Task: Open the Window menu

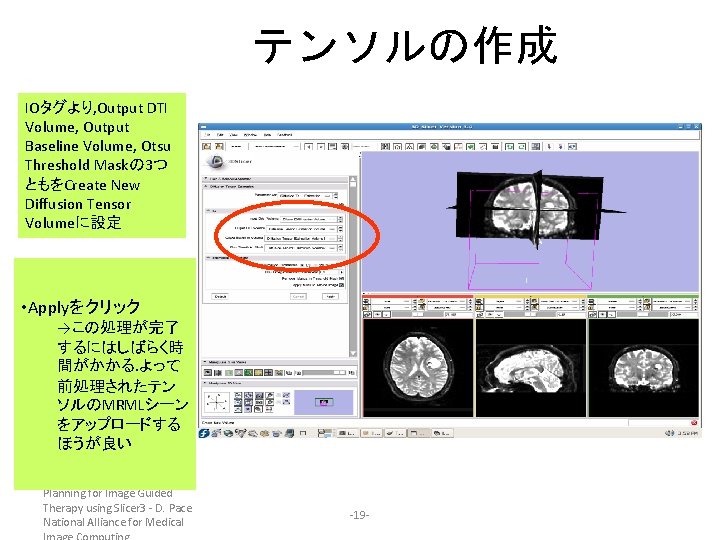Action: [250, 135]
